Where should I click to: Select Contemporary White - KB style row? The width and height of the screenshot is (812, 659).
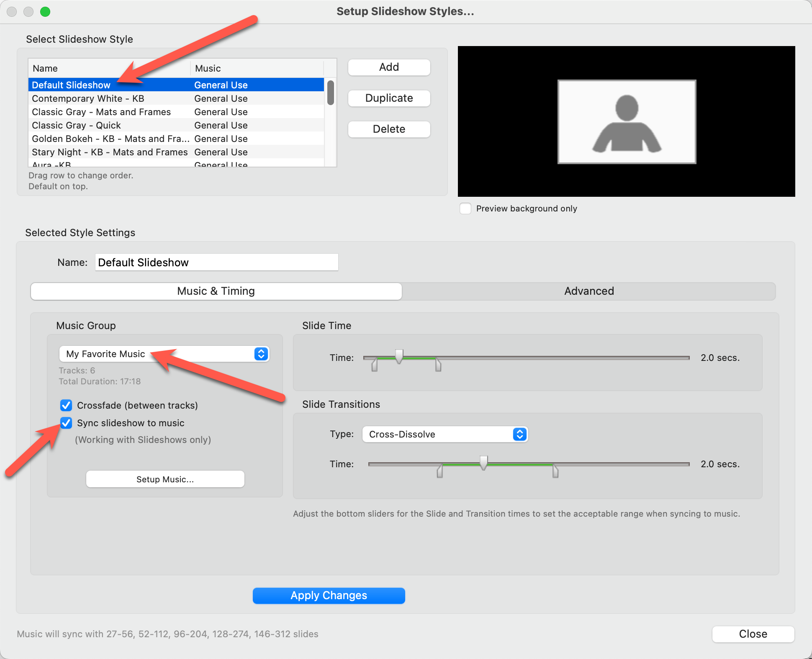click(88, 99)
